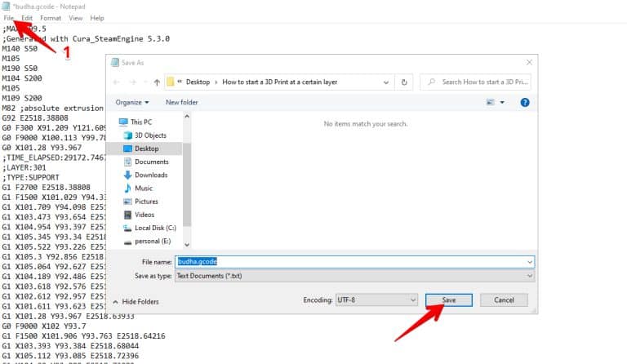
Task: Open Music folder in sidebar
Action: [144, 188]
